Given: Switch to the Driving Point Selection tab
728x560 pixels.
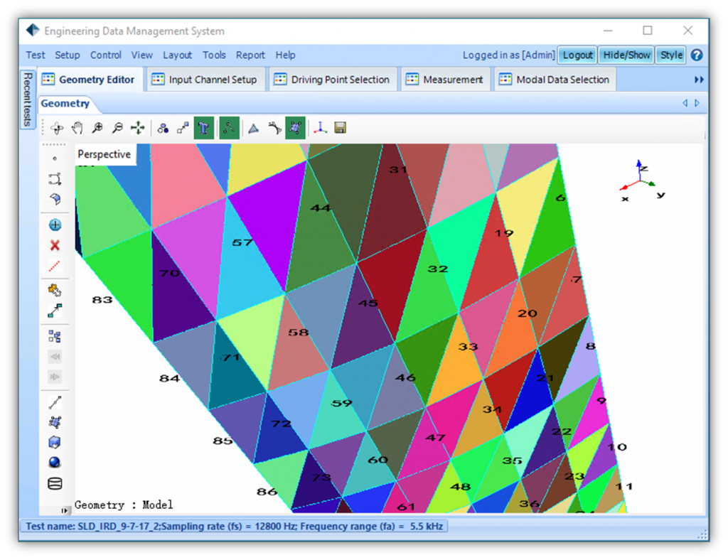Looking at the screenshot, I should pyautogui.click(x=333, y=80).
